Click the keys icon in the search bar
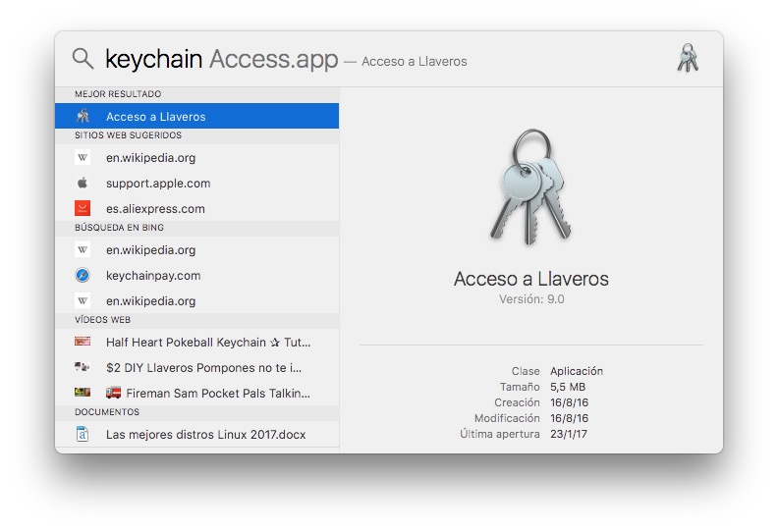The height and width of the screenshot is (532, 778). pyautogui.click(x=689, y=58)
